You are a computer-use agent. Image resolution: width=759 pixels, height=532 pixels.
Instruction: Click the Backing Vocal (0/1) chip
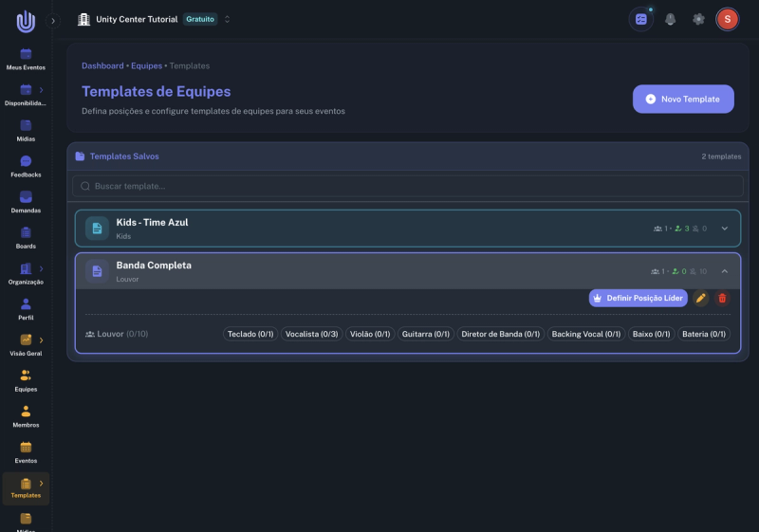click(585, 334)
